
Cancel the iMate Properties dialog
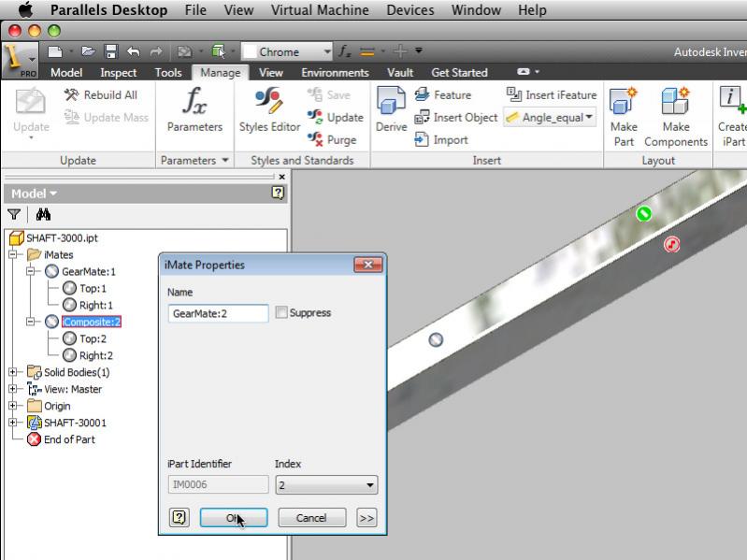point(311,518)
